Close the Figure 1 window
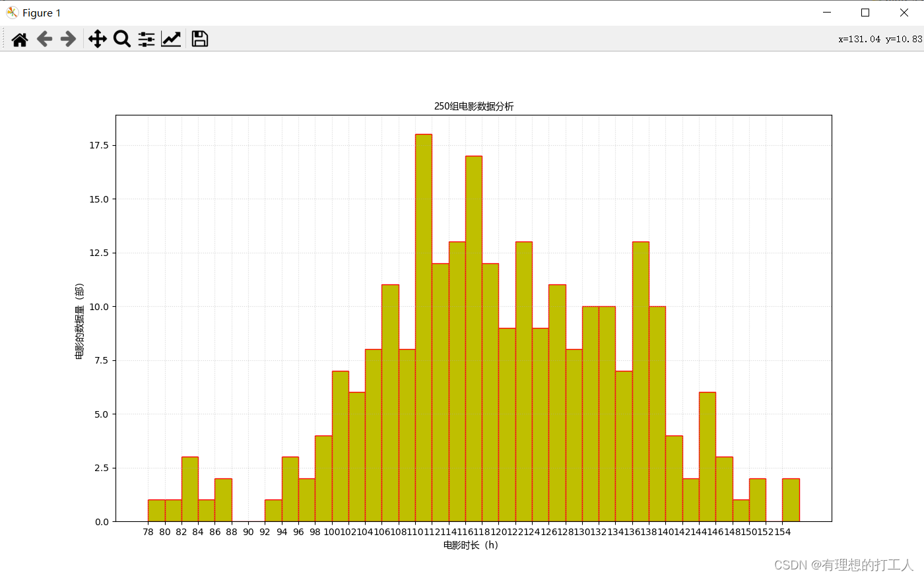 (904, 13)
